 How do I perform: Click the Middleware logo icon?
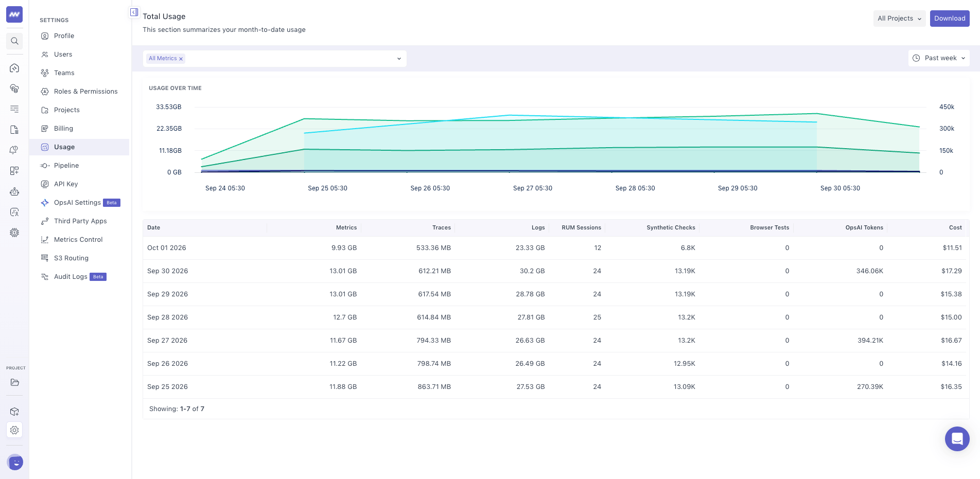click(x=14, y=14)
